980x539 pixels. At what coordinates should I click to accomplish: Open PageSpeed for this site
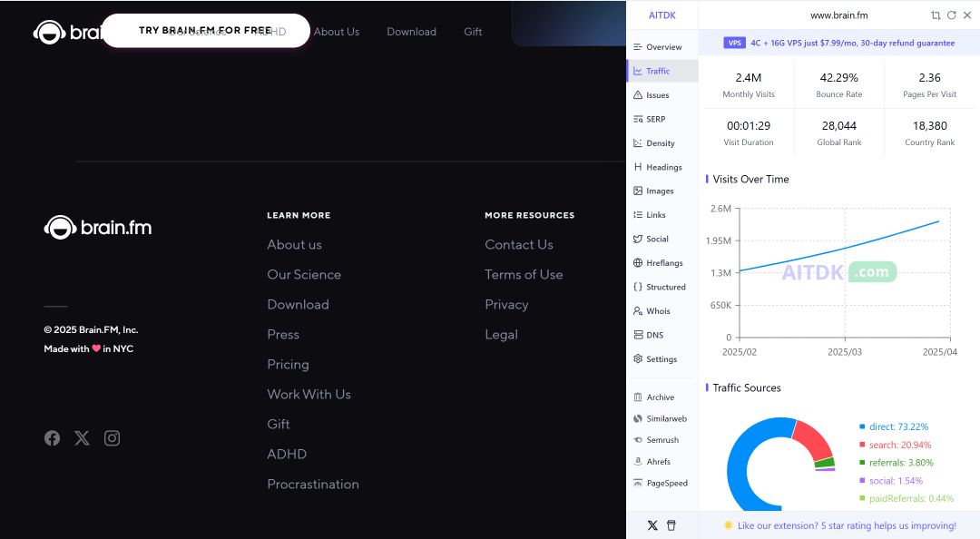[x=661, y=483]
